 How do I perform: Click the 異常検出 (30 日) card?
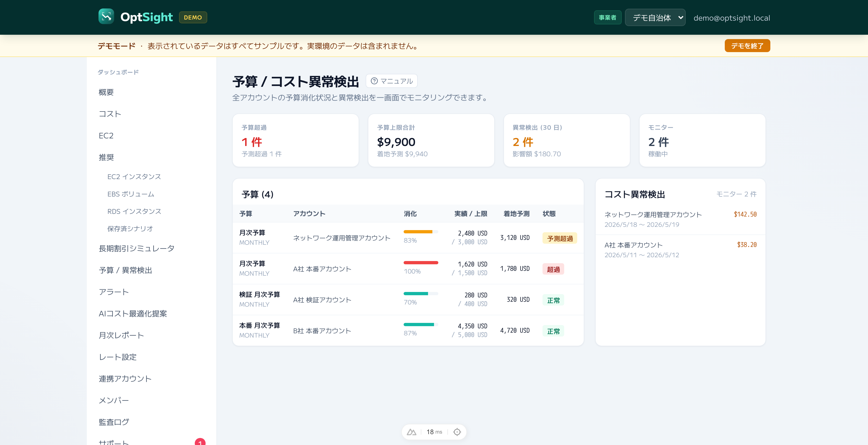tap(567, 140)
